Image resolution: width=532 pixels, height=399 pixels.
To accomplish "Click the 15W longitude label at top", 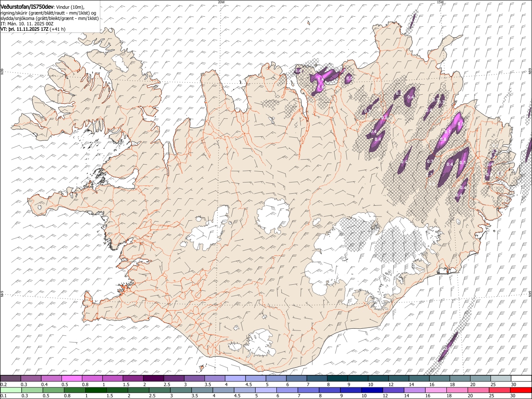I will (440, 2).
